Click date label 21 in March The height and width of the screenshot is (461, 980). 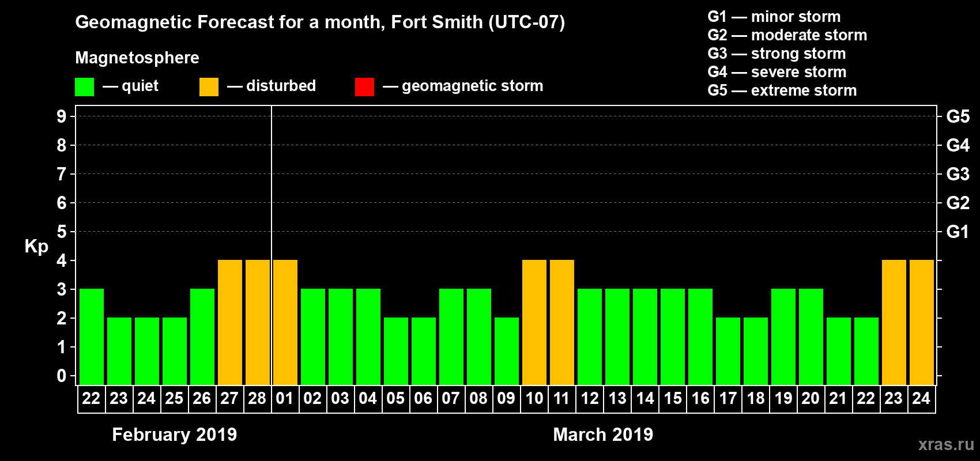click(x=838, y=399)
